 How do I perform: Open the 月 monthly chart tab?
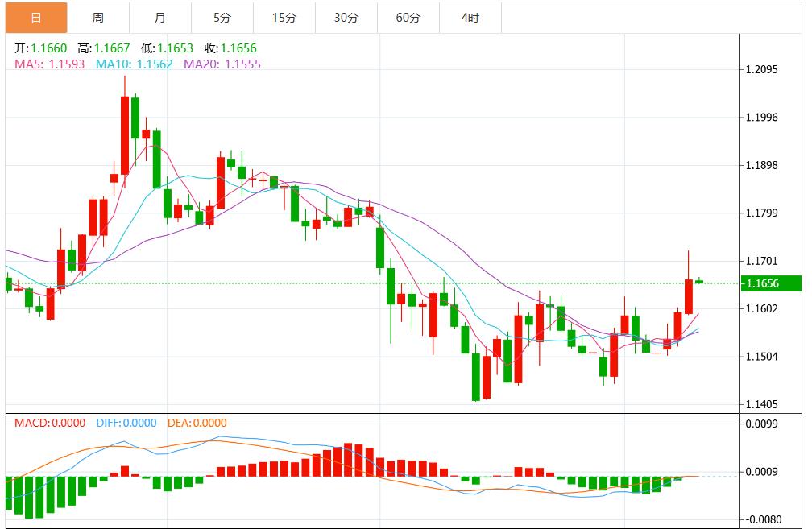point(159,17)
